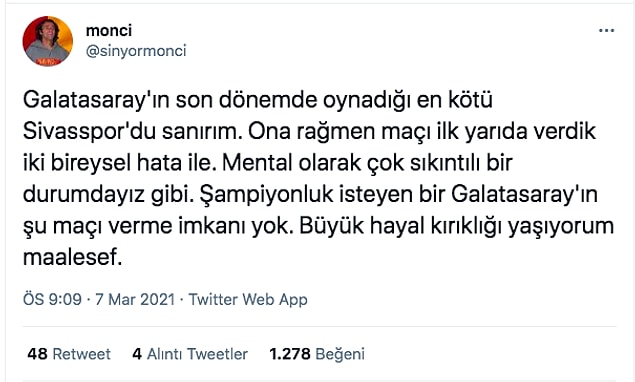Image resolution: width=635 pixels, height=382 pixels.
Task: Open the 1.278 Beğeni likes list
Action: (x=317, y=354)
